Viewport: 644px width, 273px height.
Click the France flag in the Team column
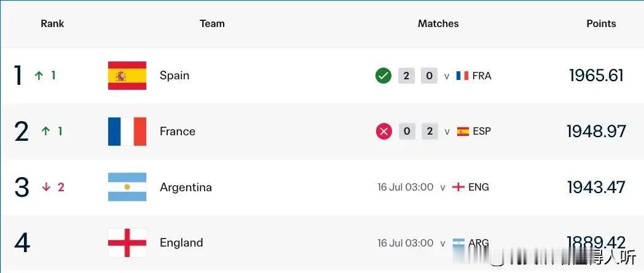pos(127,132)
